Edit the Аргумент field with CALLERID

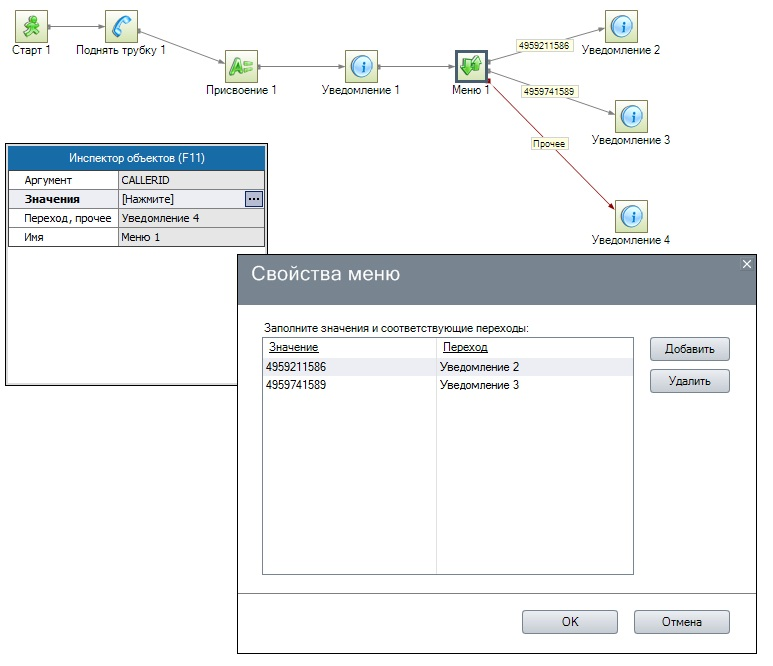pyautogui.click(x=190, y=180)
